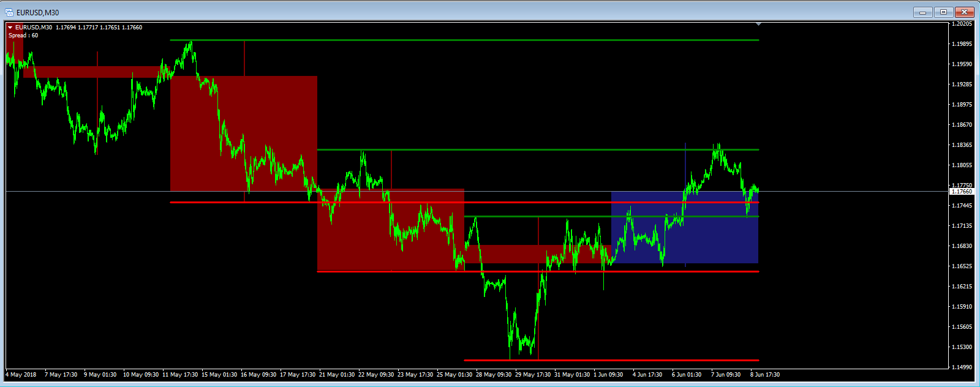Click the 1.14990 price axis label
Image resolution: width=980 pixels, height=387 pixels.
click(962, 367)
